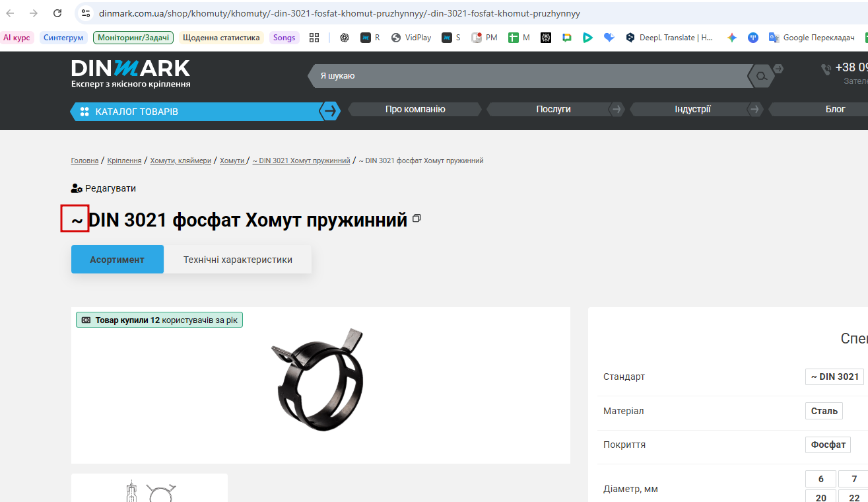Expand the arrow next to Індустрії
Screen dimensions: 868x502
point(756,109)
